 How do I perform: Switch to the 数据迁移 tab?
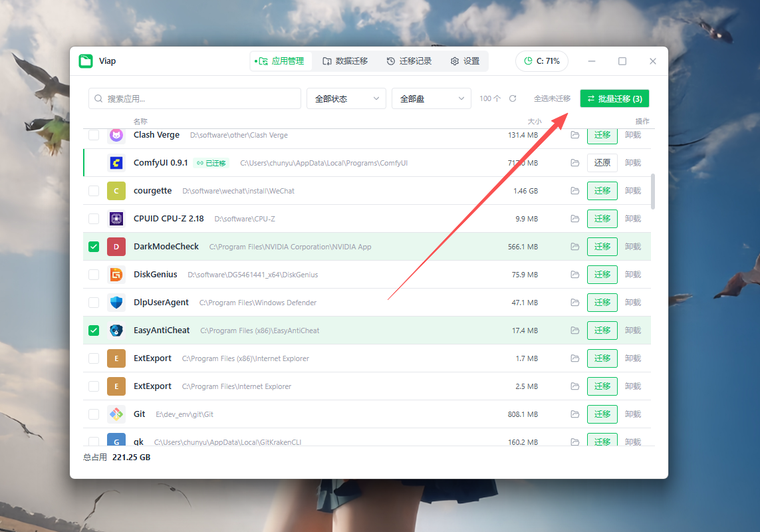click(x=345, y=61)
